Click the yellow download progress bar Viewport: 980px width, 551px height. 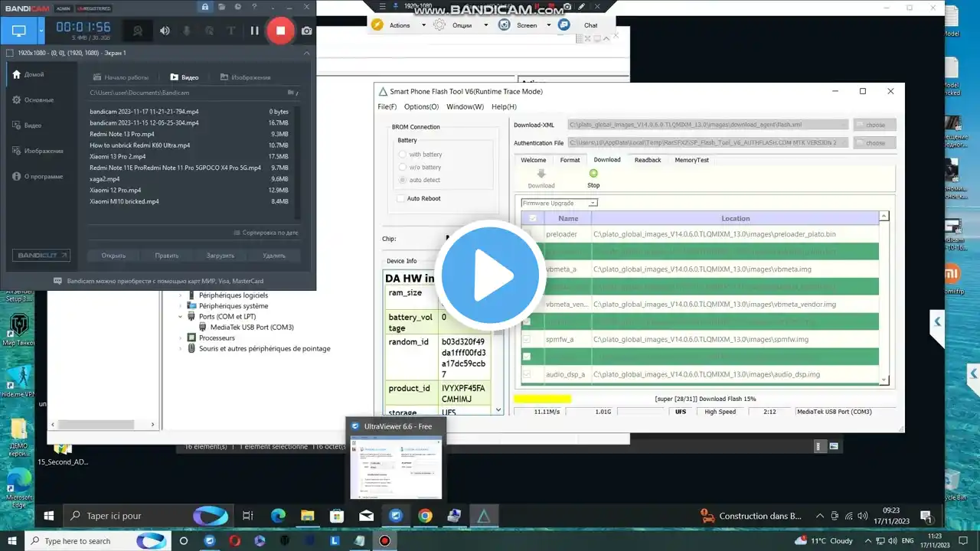tap(542, 399)
